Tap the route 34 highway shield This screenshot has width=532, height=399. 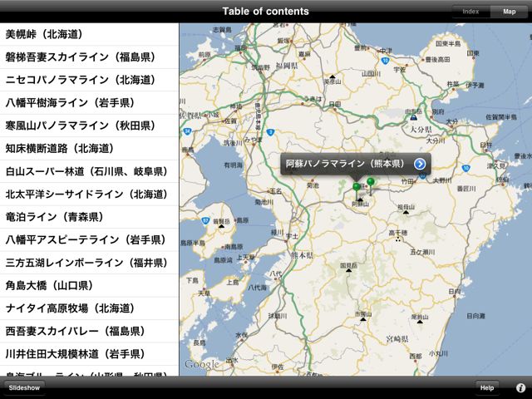tap(187, 131)
